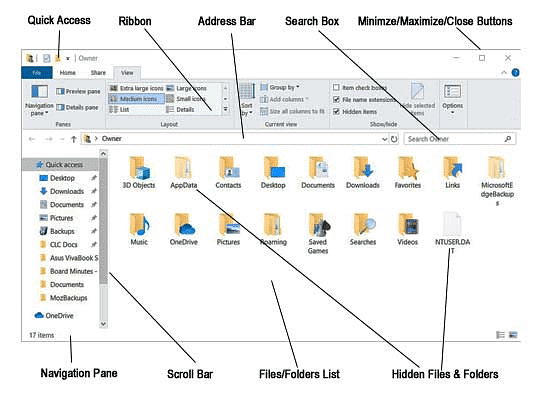Open the Add columns dropdown
The height and width of the screenshot is (395, 544).
click(x=284, y=99)
